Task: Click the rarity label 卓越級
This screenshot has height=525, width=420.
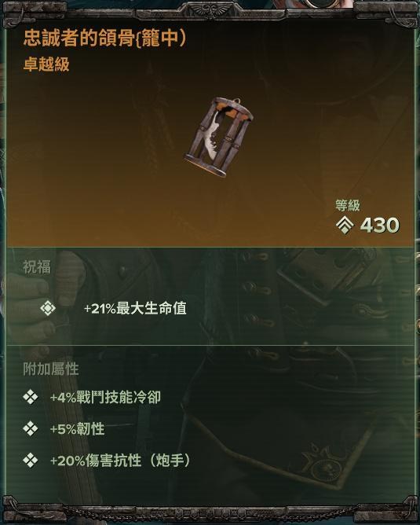Action: [x=46, y=64]
